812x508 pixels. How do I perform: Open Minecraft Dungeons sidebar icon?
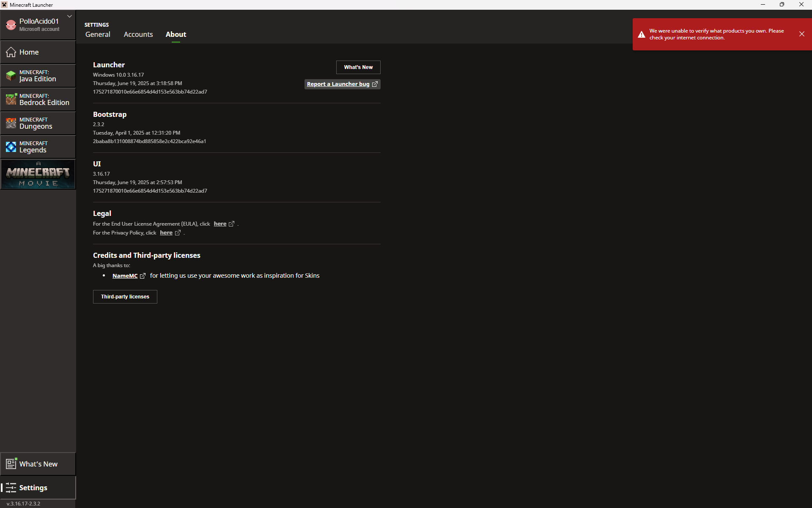point(11,123)
